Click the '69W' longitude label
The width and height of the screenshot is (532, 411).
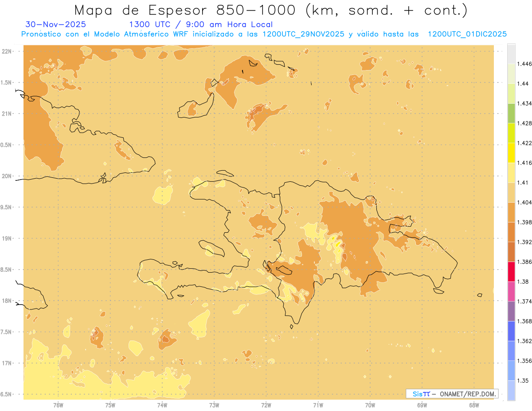[x=422, y=405]
